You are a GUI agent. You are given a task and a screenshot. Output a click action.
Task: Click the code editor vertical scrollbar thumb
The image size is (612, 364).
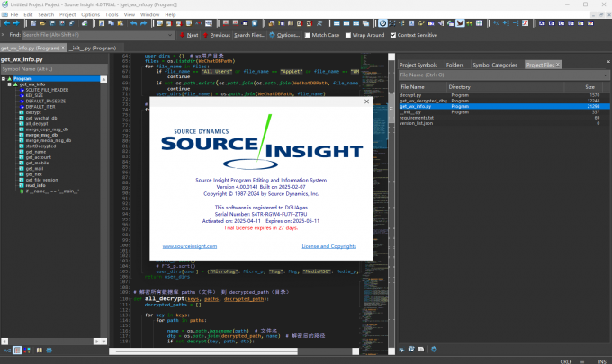coord(391,109)
